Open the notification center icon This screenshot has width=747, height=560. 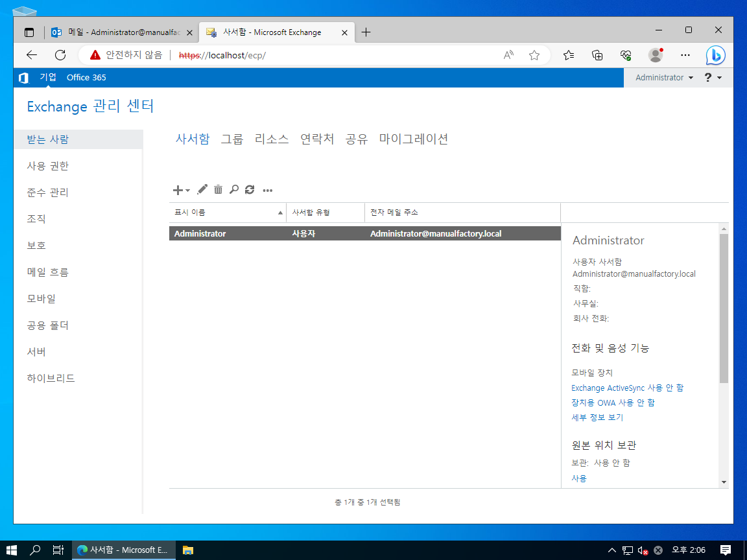(726, 550)
